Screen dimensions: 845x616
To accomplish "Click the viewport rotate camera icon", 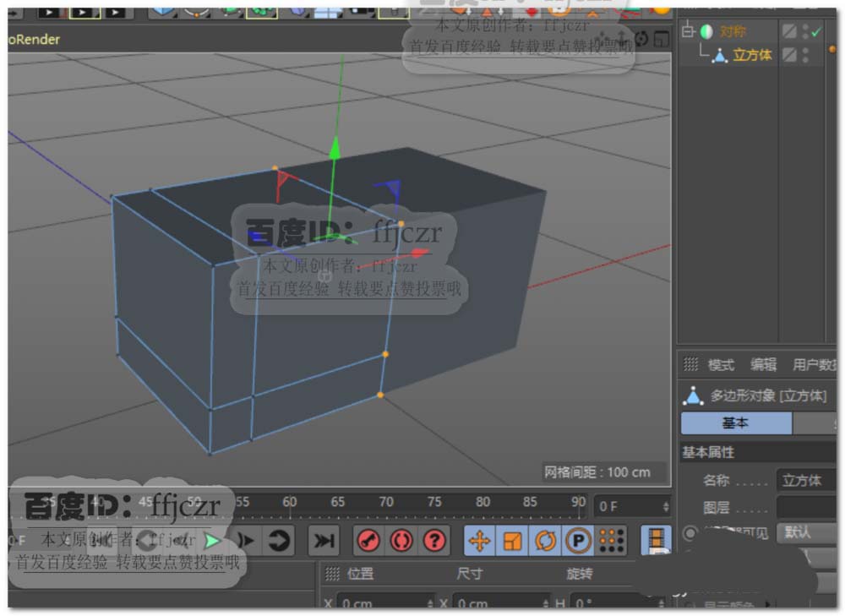I will pos(641,39).
